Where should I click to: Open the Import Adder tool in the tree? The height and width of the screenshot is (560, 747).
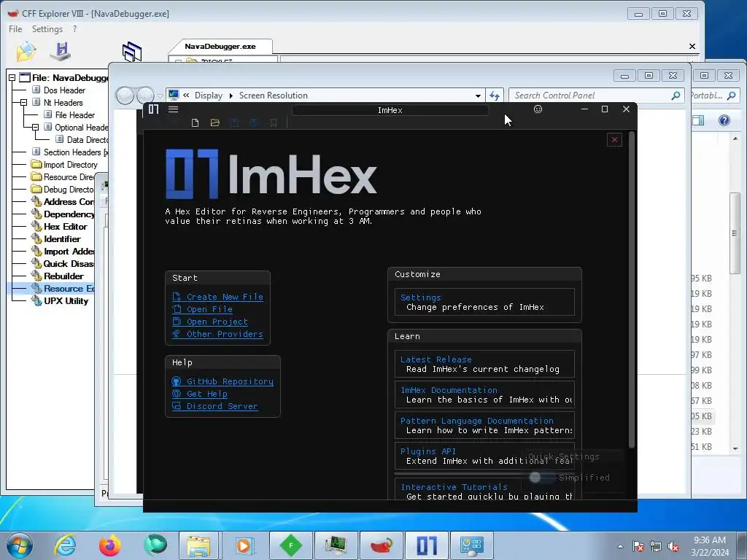click(69, 251)
